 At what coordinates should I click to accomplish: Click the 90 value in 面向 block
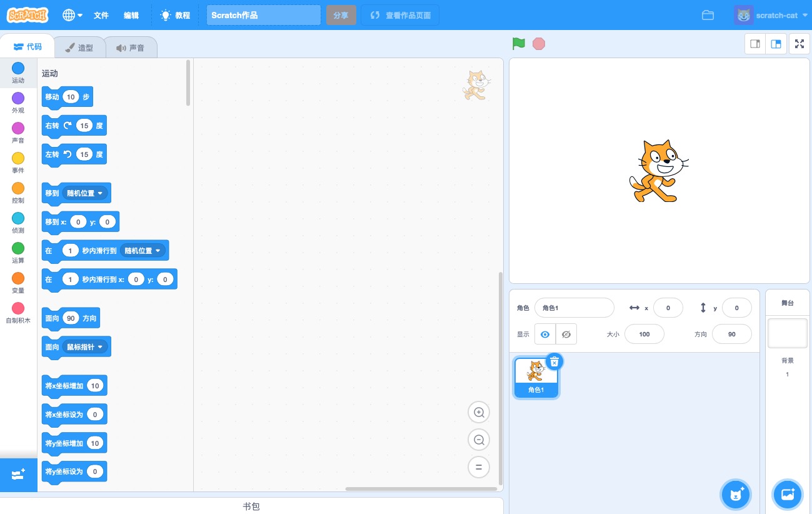(x=71, y=318)
